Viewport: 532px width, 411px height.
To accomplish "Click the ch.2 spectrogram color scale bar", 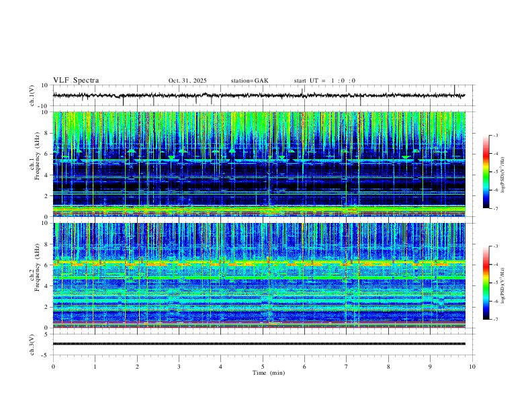I will [x=486, y=283].
